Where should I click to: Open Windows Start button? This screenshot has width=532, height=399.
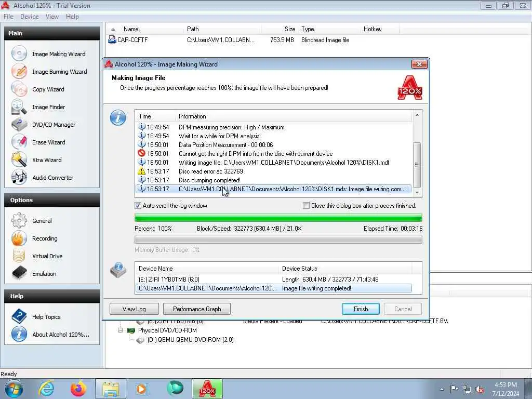(x=14, y=389)
